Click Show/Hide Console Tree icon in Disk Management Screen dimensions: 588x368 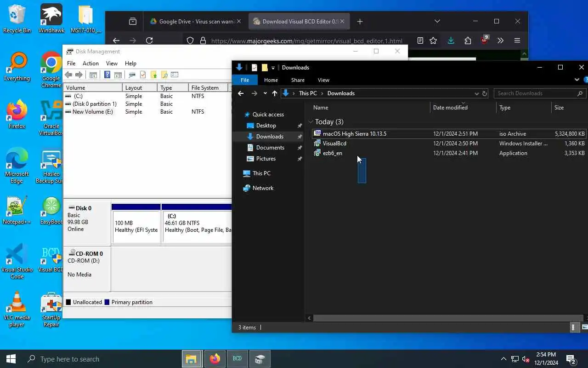click(93, 75)
